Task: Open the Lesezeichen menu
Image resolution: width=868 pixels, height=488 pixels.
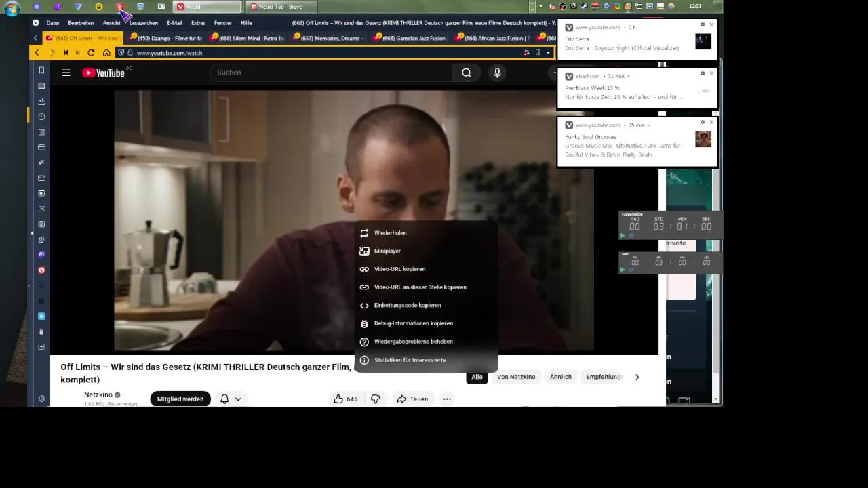Action: point(144,22)
